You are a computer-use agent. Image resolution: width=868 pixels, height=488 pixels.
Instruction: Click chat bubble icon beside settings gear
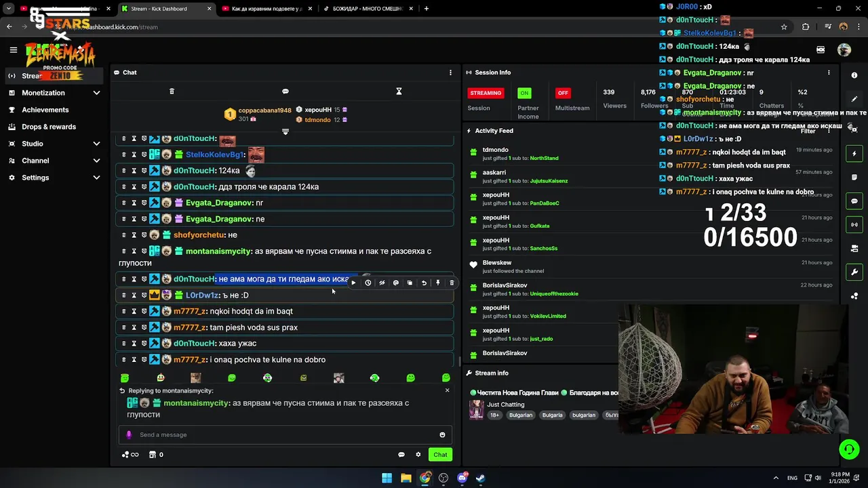point(401,455)
